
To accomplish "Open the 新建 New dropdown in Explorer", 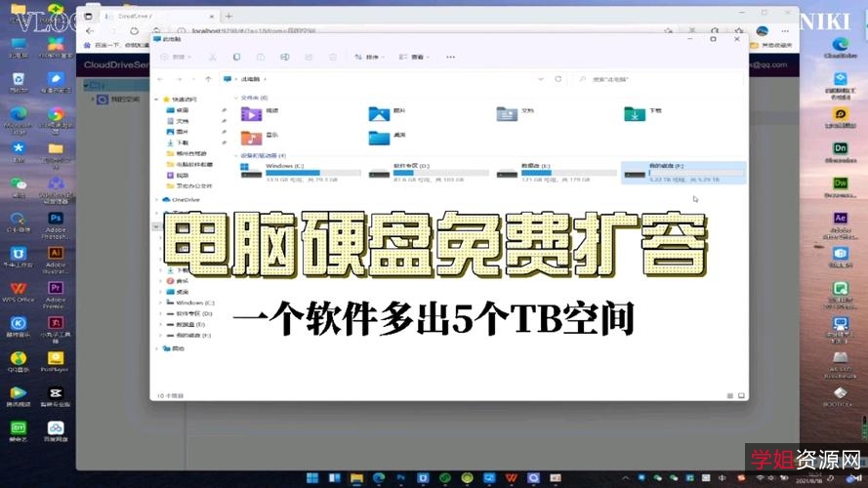I will (176, 57).
